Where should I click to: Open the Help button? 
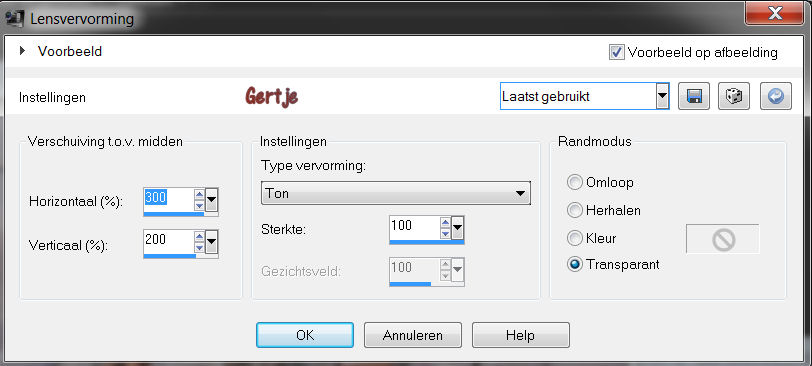click(520, 335)
